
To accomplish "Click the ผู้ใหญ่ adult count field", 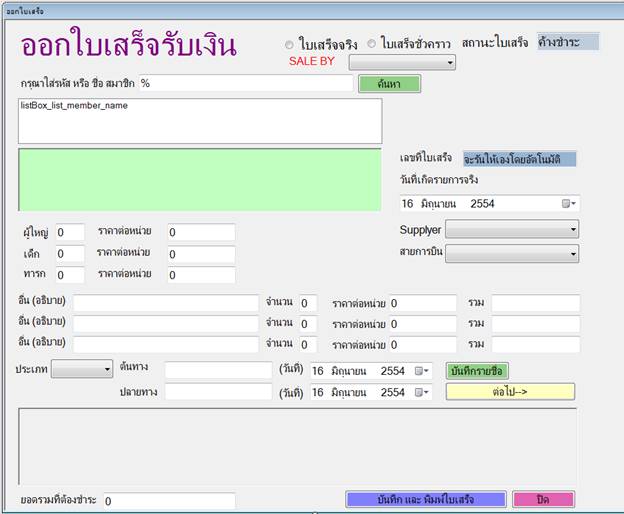I will click(70, 232).
